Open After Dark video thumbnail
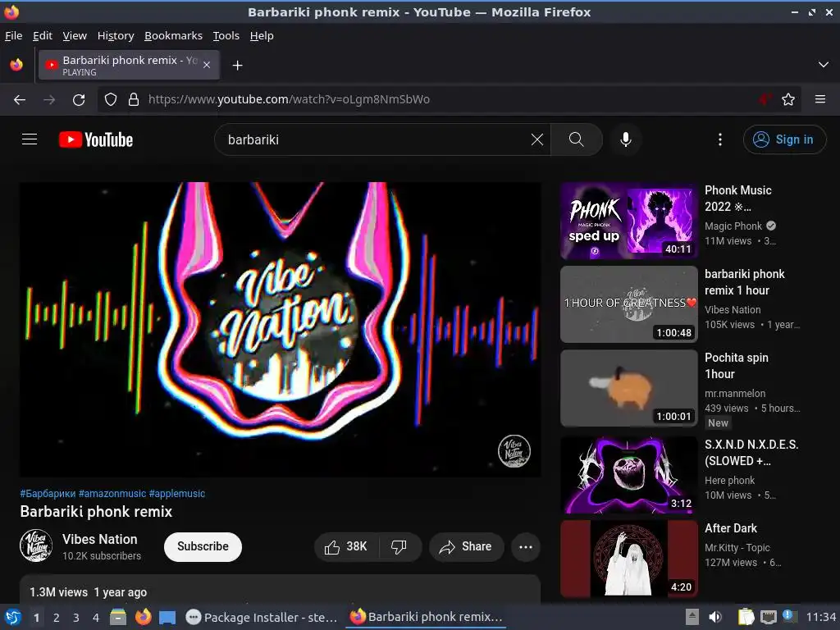 629,559
